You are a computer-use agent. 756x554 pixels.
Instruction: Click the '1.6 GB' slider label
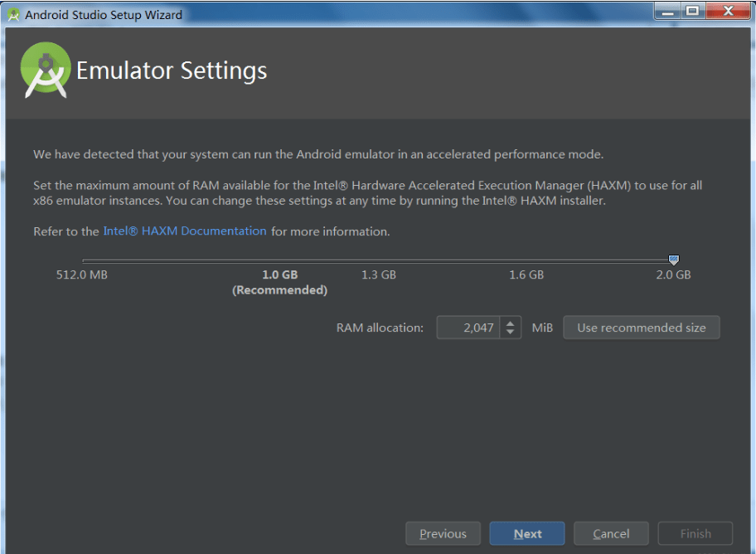tap(526, 275)
